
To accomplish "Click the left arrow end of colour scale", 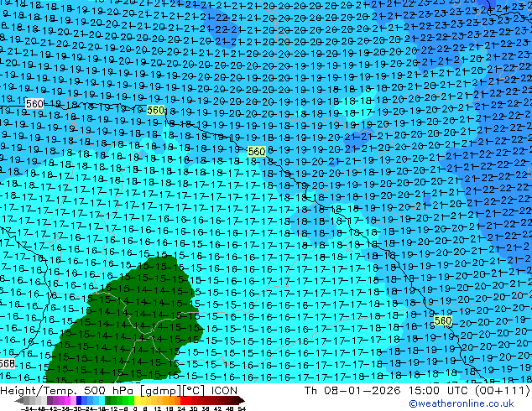I will (x=18, y=400).
